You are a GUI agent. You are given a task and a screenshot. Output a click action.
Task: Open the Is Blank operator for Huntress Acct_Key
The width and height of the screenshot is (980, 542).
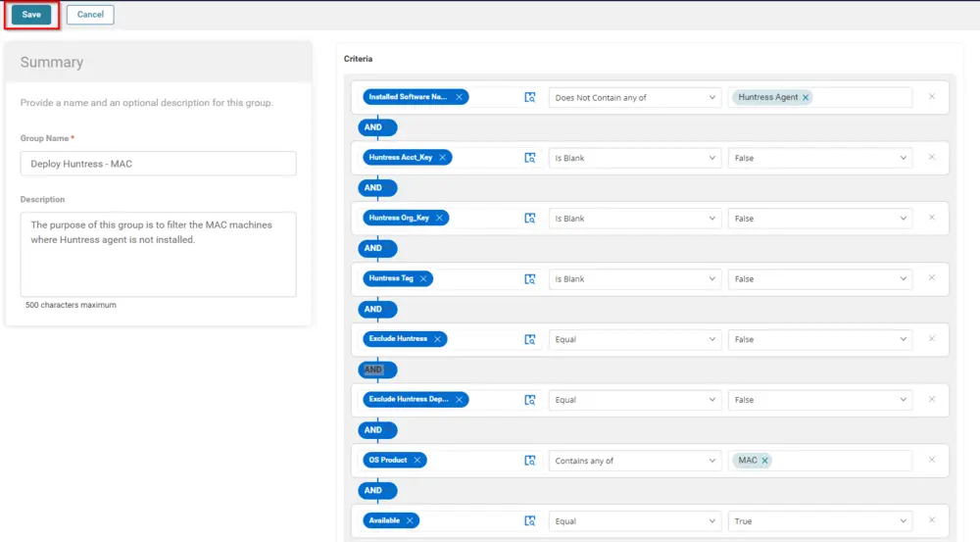click(634, 158)
